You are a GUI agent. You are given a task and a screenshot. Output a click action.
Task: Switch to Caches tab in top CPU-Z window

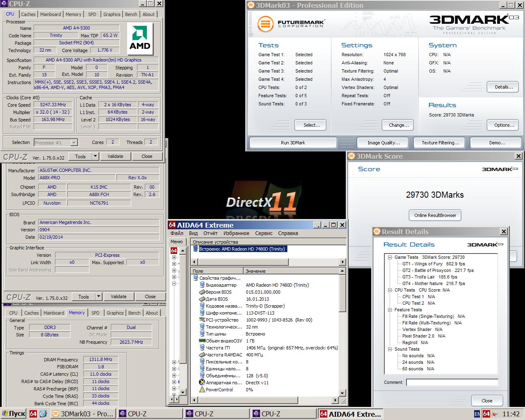pyautogui.click(x=28, y=14)
